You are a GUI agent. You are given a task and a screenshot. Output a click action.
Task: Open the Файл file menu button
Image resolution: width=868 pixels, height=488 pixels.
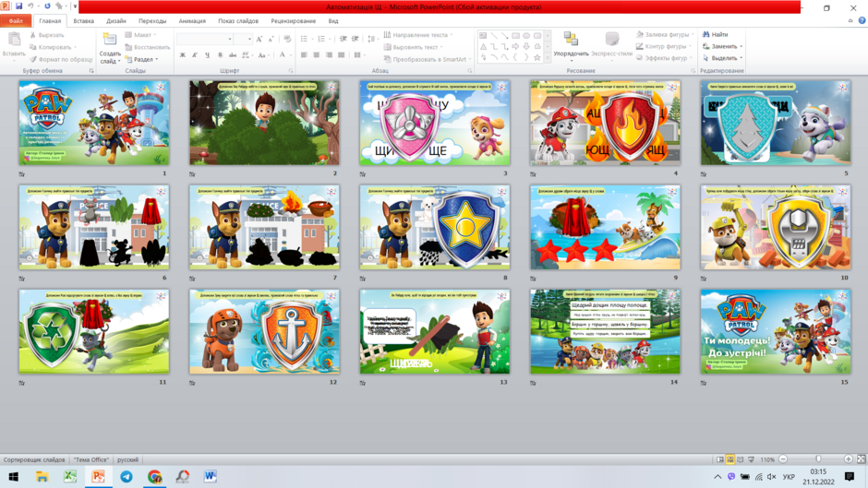pos(16,21)
